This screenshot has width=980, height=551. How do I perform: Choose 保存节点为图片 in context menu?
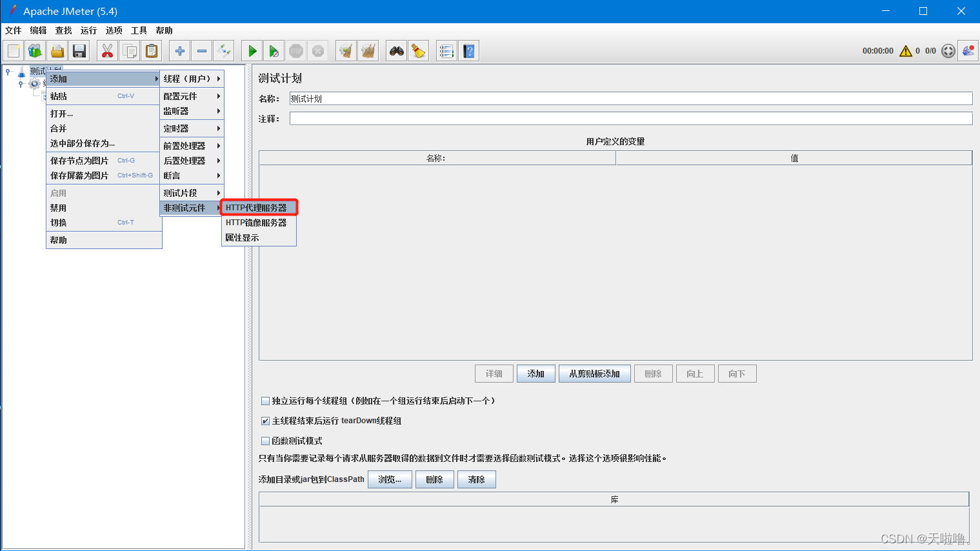(x=103, y=161)
